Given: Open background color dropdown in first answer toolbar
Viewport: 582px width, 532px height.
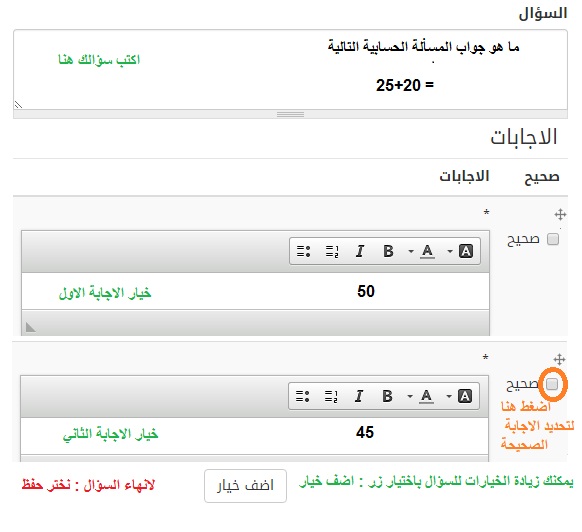Looking at the screenshot, I should [x=450, y=251].
